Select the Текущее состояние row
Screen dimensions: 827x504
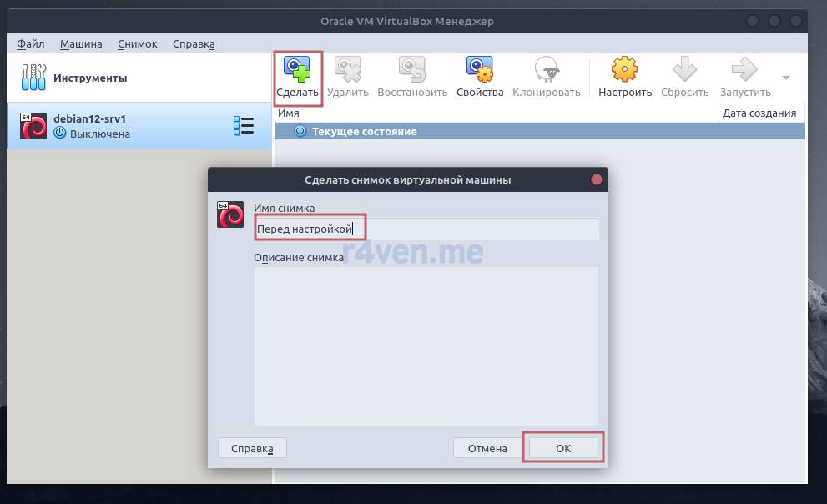(x=364, y=131)
